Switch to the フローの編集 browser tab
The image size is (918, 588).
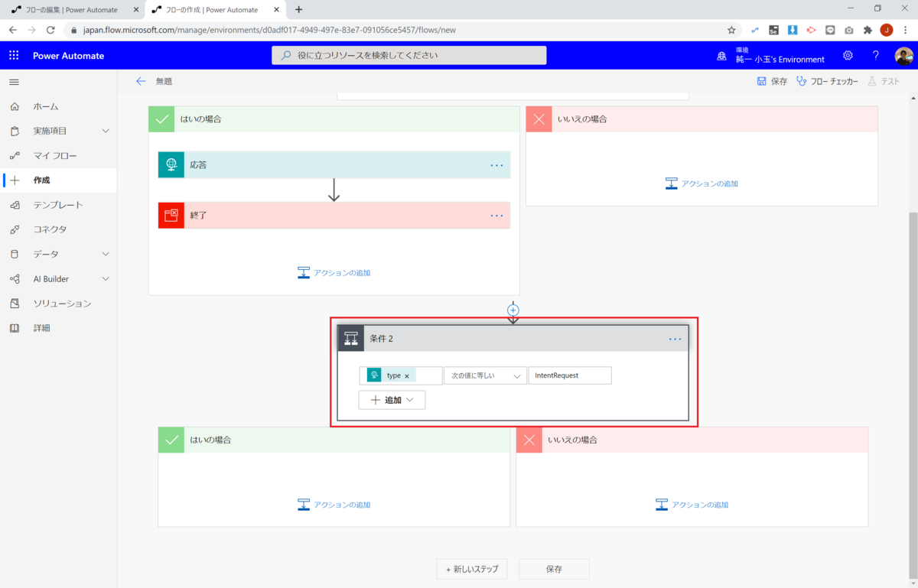[70, 9]
